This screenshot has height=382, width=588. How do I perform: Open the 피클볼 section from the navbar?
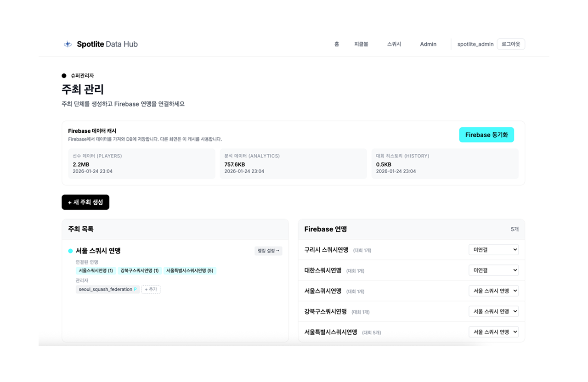point(361,44)
